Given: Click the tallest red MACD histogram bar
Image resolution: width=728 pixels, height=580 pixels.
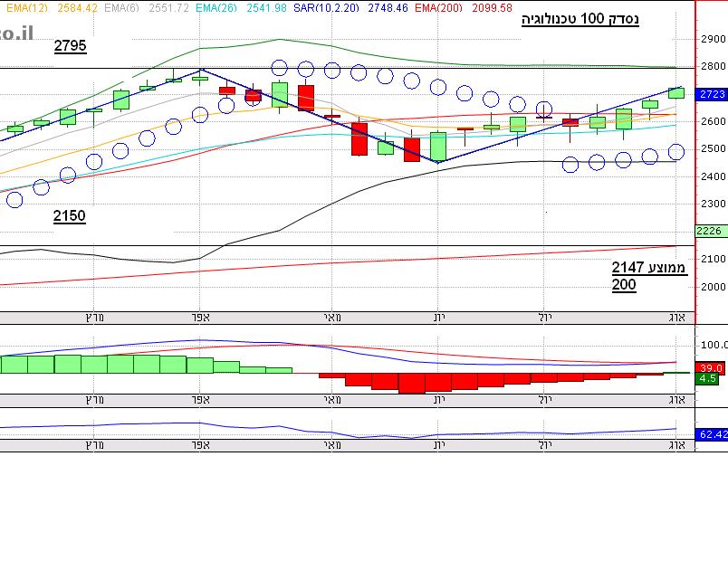Looking at the screenshot, I should click(x=411, y=383).
